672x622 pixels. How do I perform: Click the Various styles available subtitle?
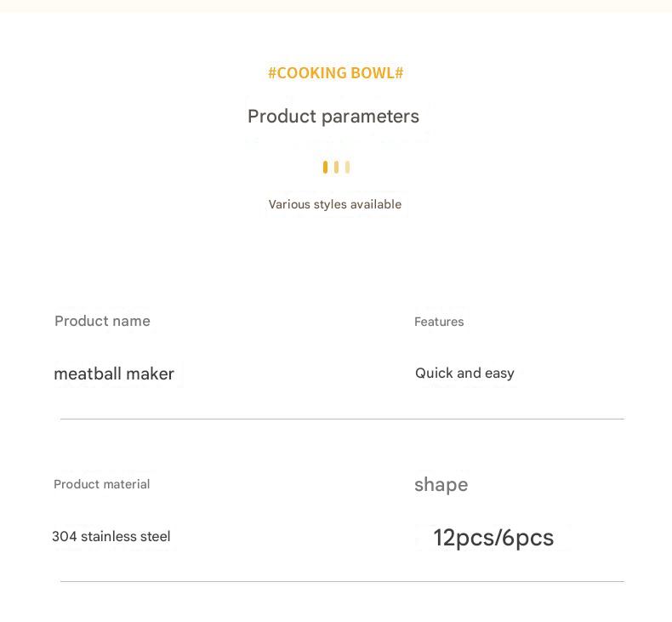334,204
